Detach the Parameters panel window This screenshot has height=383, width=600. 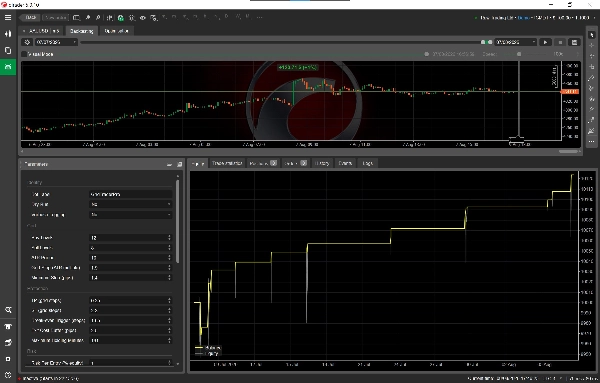point(179,165)
